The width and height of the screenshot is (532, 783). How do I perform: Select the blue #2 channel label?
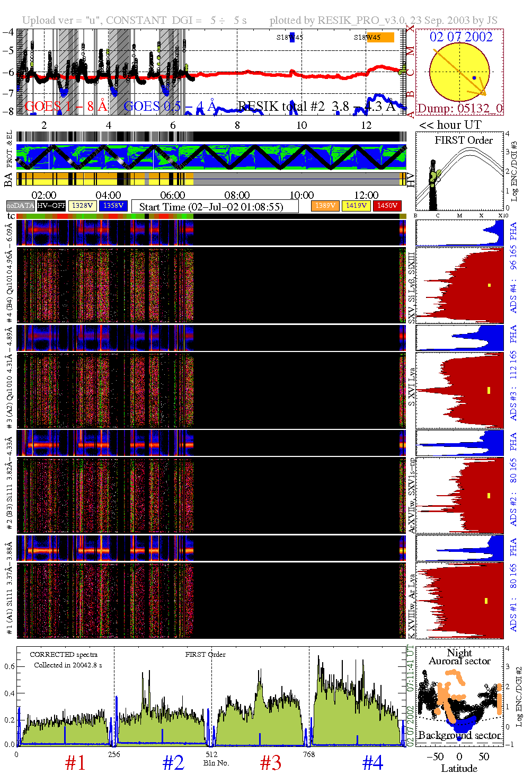click(x=173, y=763)
